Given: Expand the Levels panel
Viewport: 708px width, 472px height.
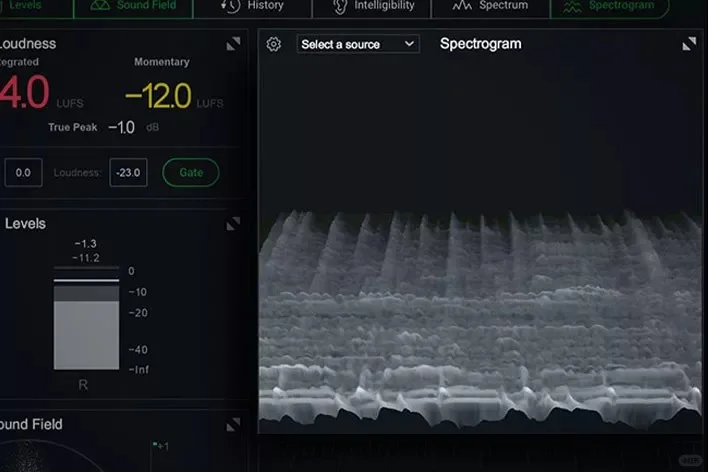Looking at the screenshot, I should 233,224.
